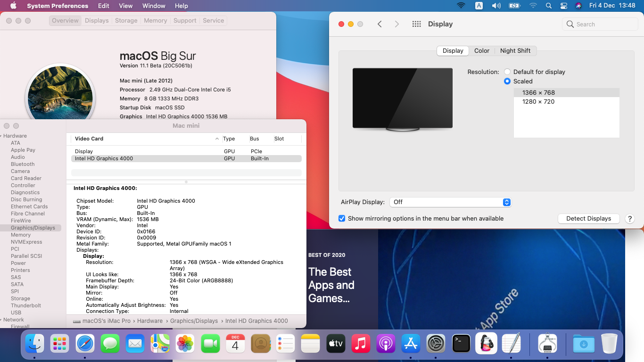Open Launchpad in the Dock
This screenshot has width=644, height=362.
[60, 344]
